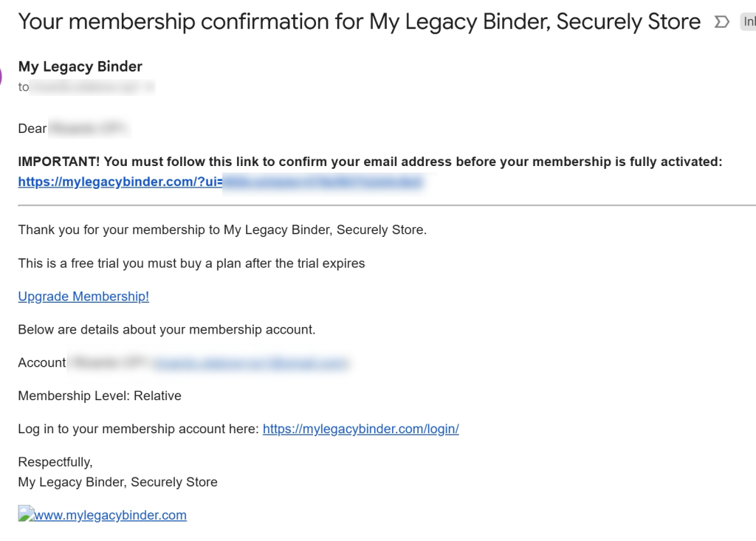Open the email confirmation link with ?ui=

click(x=221, y=182)
